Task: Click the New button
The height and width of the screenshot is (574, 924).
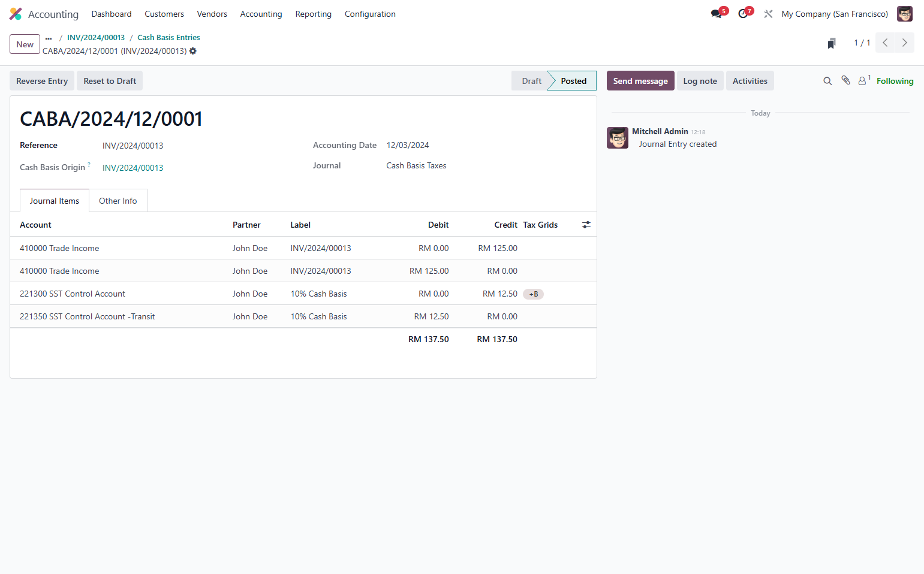Action: (x=25, y=44)
